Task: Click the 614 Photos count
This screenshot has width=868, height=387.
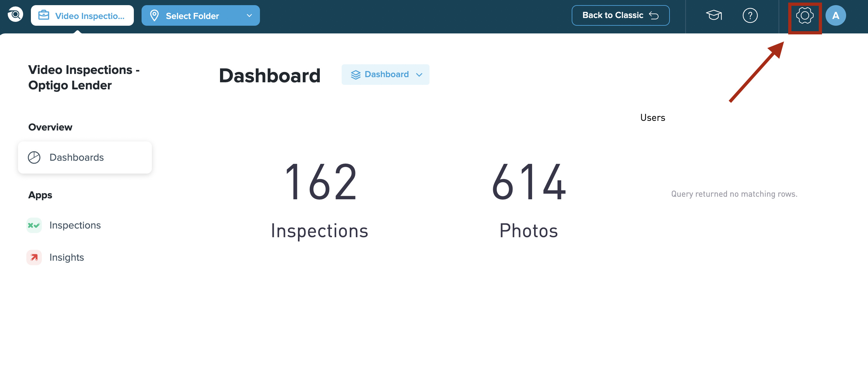Action: click(529, 200)
